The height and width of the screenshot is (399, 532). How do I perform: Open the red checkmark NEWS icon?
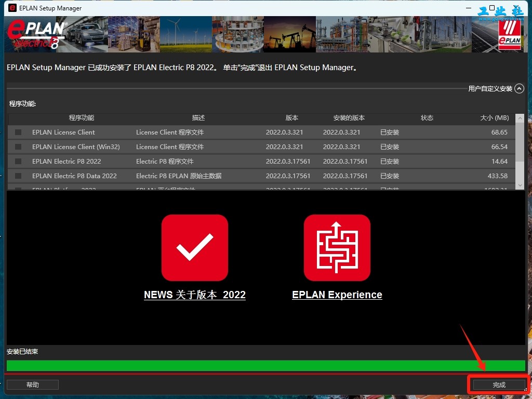pos(194,247)
